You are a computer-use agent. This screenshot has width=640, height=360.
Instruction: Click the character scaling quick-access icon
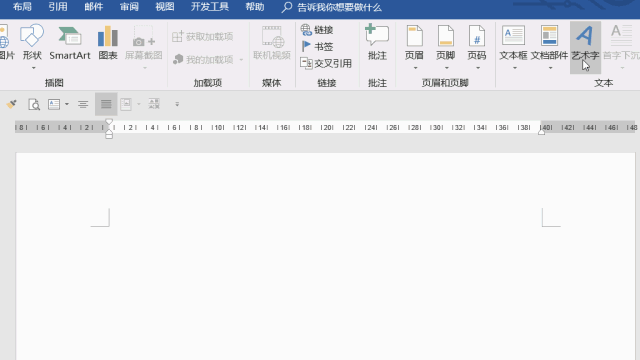[x=154, y=104]
